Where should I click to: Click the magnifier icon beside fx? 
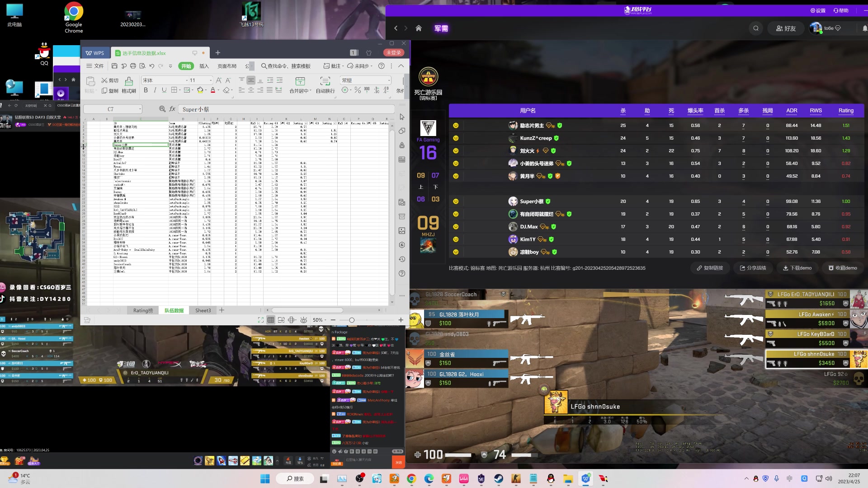point(162,109)
